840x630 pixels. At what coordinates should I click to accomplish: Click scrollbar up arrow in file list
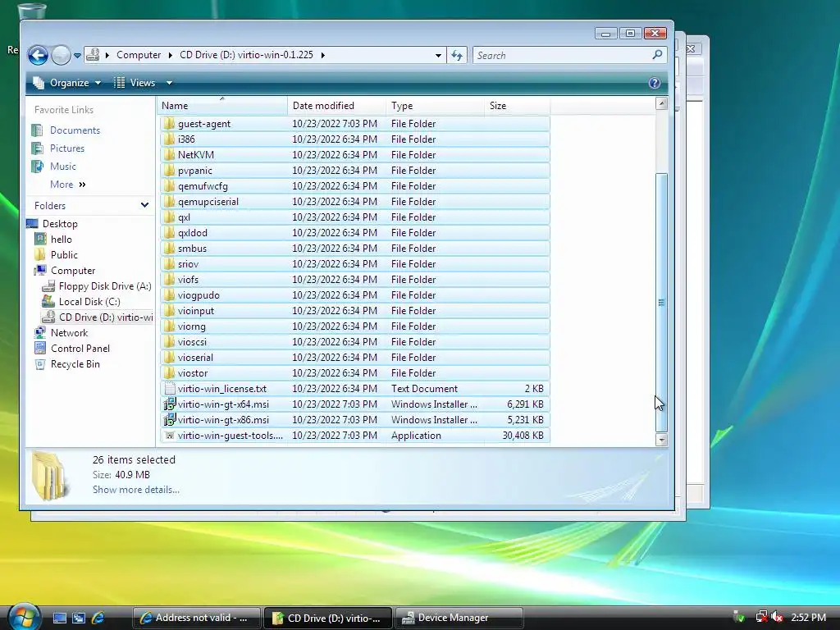click(x=662, y=103)
